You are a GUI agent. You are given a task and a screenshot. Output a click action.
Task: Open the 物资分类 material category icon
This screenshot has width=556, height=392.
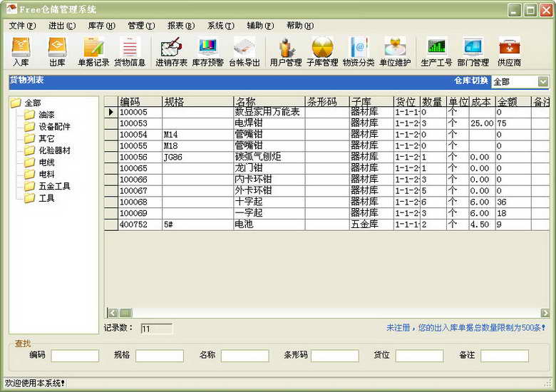coord(358,52)
